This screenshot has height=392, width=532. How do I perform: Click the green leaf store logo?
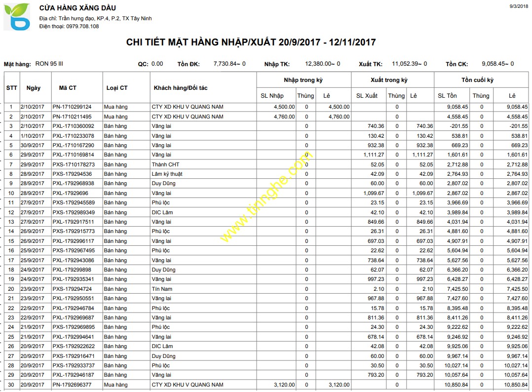17,17
